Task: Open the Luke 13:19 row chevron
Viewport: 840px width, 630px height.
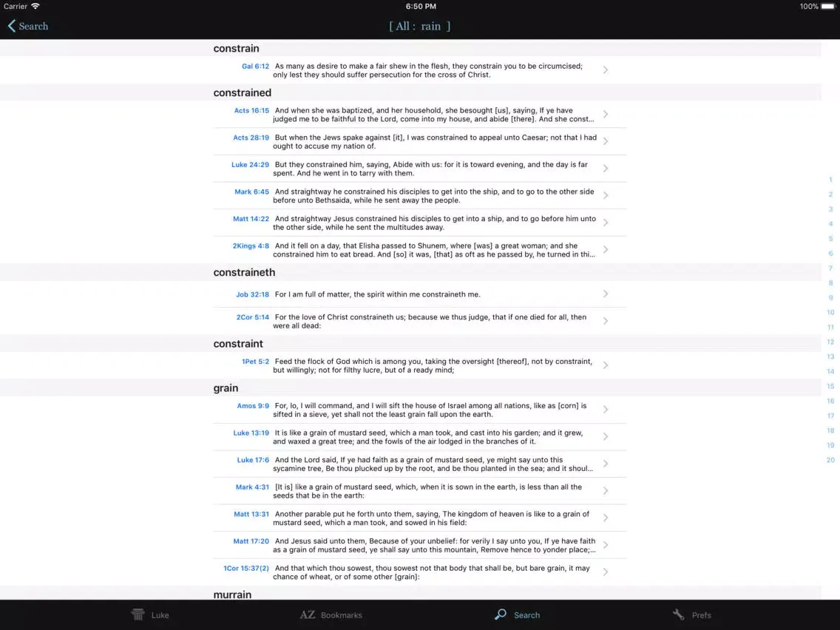Action: (x=606, y=437)
